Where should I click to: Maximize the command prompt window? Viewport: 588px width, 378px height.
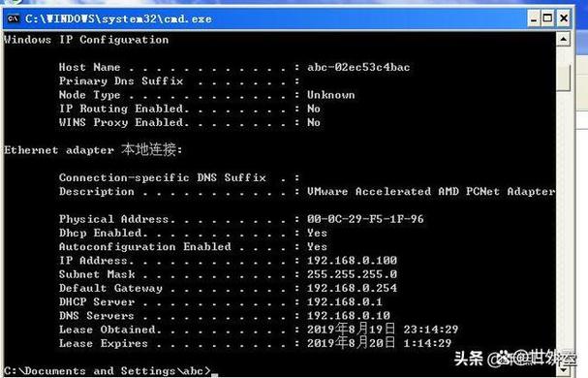tap(548, 18)
